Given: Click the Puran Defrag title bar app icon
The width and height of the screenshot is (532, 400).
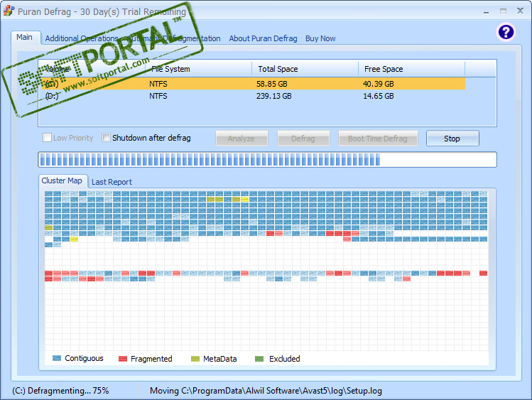Looking at the screenshot, I should click(9, 11).
